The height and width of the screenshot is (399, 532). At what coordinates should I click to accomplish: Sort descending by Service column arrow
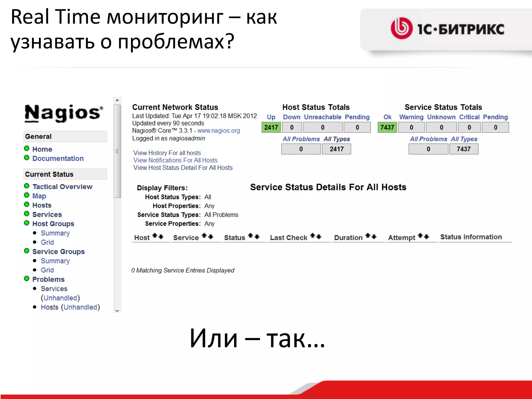click(211, 237)
